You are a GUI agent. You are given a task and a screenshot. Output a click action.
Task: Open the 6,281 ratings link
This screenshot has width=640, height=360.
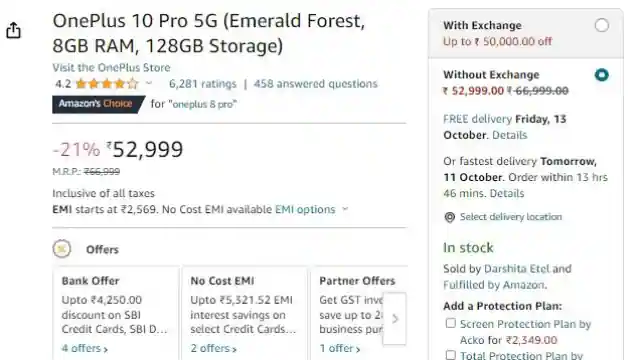(x=203, y=84)
